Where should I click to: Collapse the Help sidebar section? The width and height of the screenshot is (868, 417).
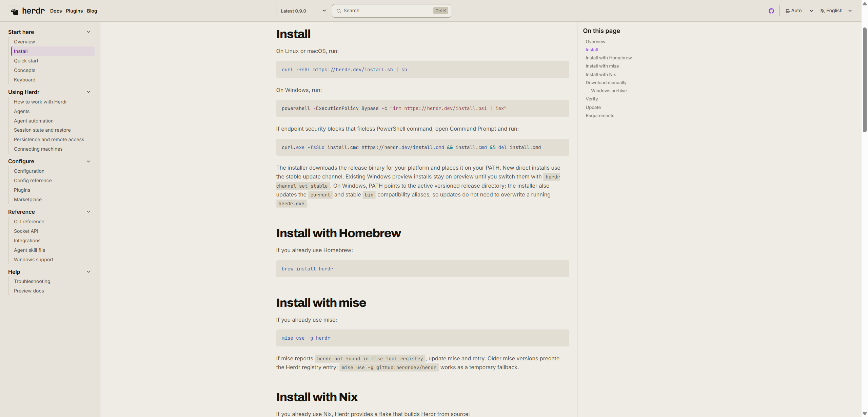tap(88, 272)
